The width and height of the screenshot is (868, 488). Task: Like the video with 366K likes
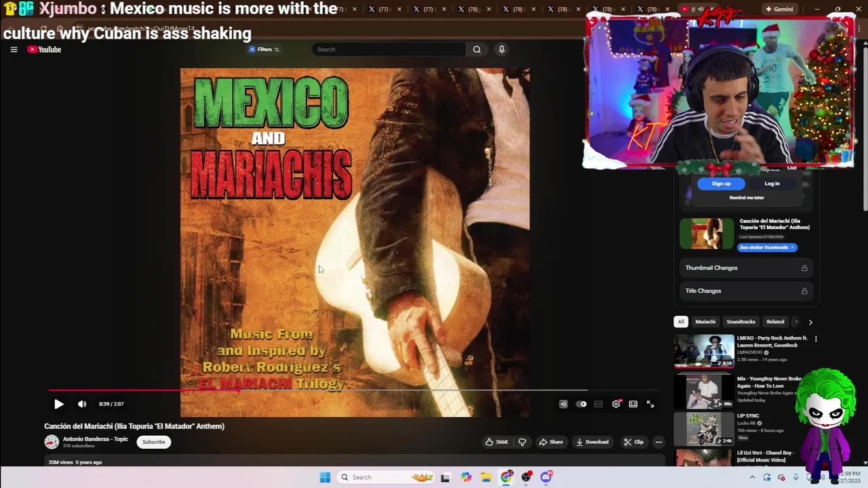click(x=496, y=442)
